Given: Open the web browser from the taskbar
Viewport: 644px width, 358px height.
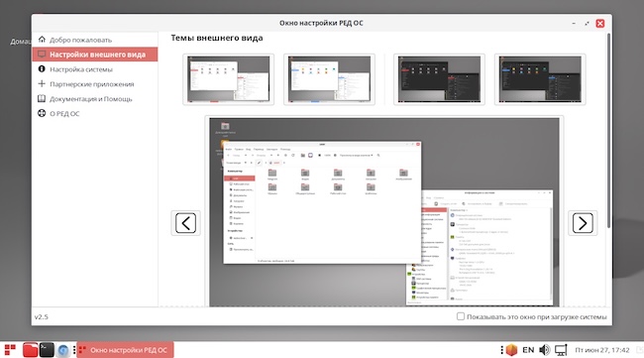Looking at the screenshot, I should point(62,350).
